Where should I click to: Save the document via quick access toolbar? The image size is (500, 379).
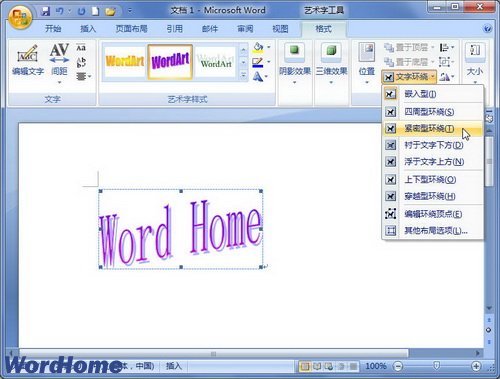[x=46, y=12]
